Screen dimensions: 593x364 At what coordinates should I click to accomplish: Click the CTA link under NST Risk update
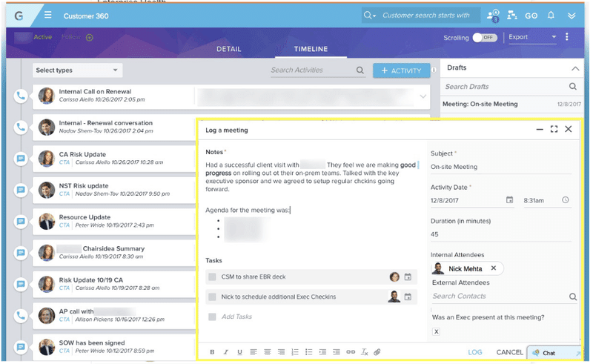64,193
